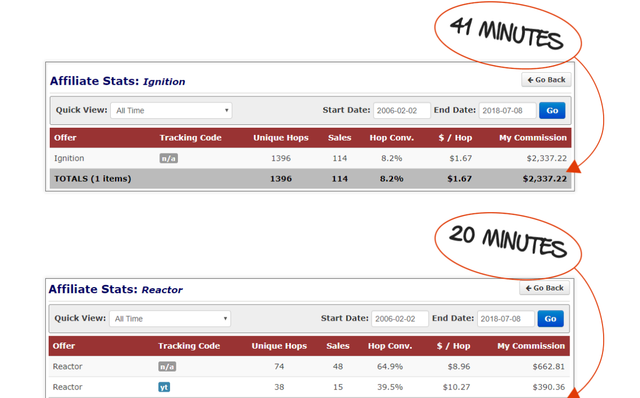The height and width of the screenshot is (398, 640).
Task: Open Quick View dropdown in Reactor panel
Action: [x=169, y=319]
